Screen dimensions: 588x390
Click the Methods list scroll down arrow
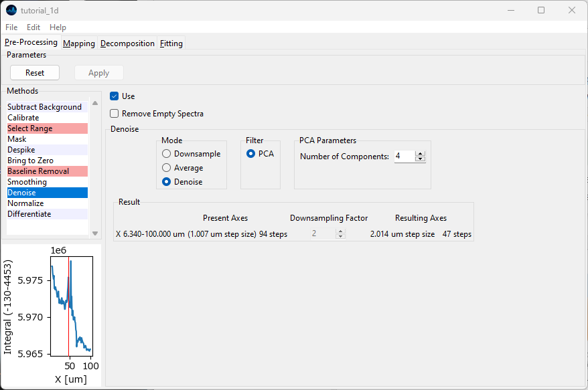pyautogui.click(x=95, y=233)
